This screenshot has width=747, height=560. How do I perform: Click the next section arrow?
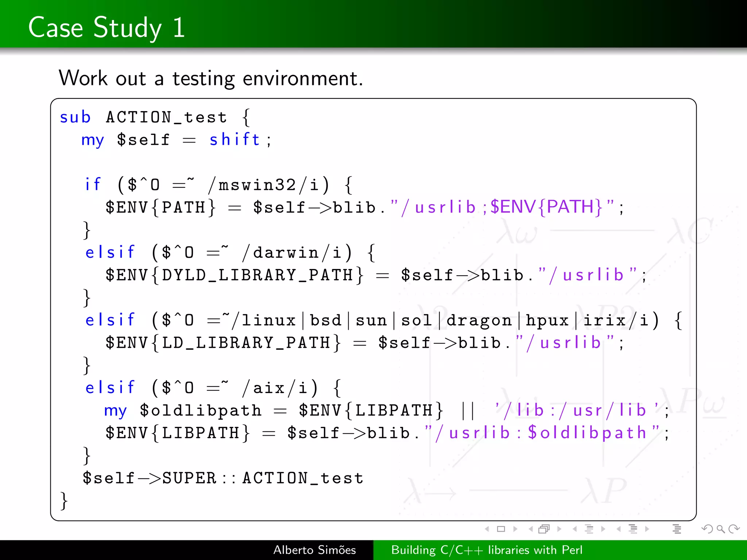647,529
